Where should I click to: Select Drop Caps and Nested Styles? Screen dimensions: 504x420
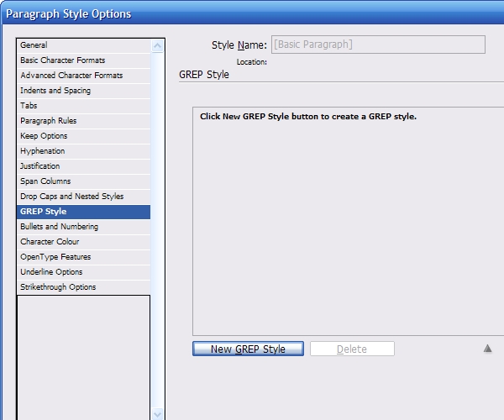(x=83, y=197)
